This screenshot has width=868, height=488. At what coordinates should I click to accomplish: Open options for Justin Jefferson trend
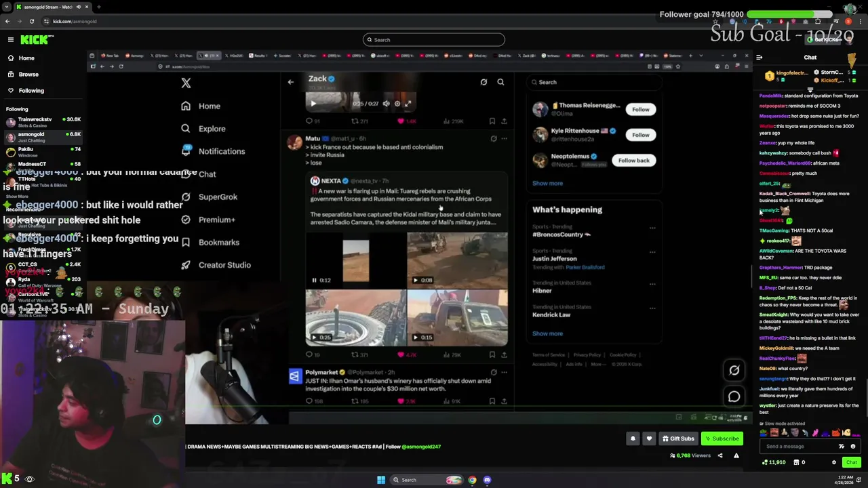652,252
